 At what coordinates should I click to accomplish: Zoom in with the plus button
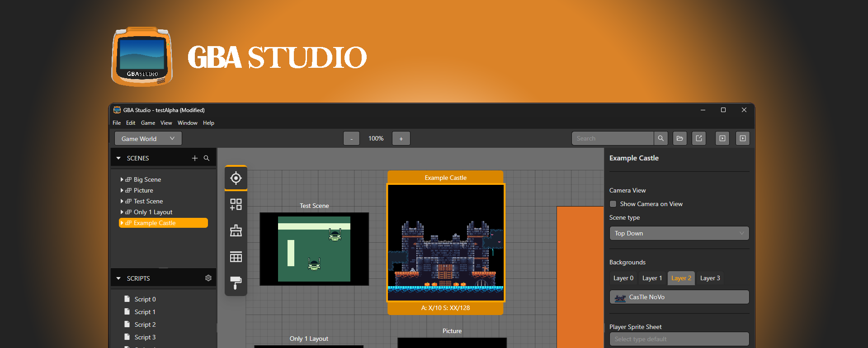[401, 138]
